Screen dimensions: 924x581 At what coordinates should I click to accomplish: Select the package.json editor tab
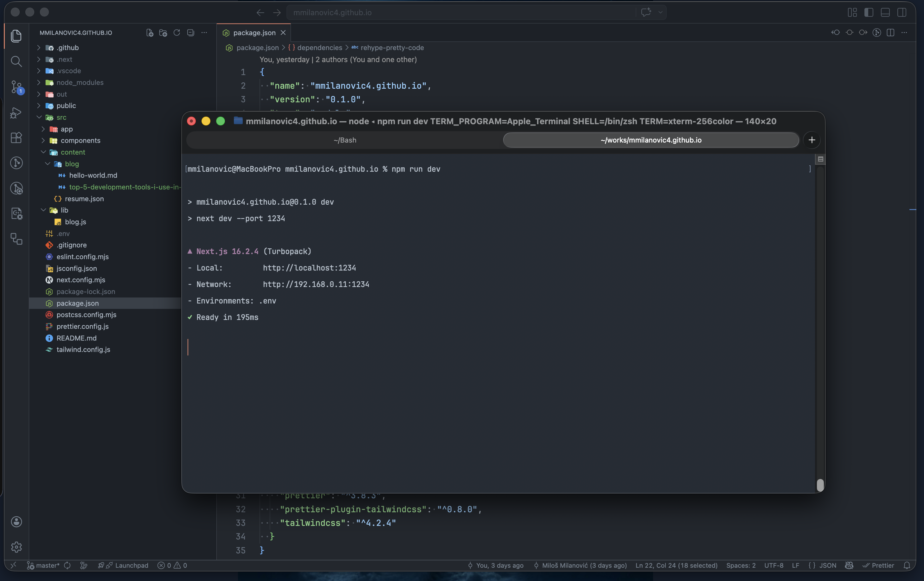pos(254,33)
